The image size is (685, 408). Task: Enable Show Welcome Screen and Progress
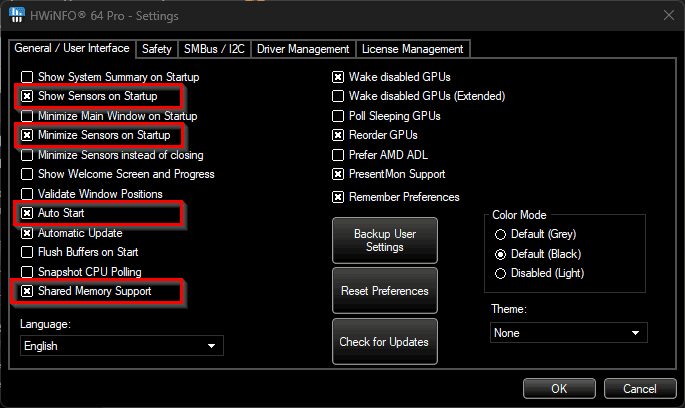pos(27,174)
